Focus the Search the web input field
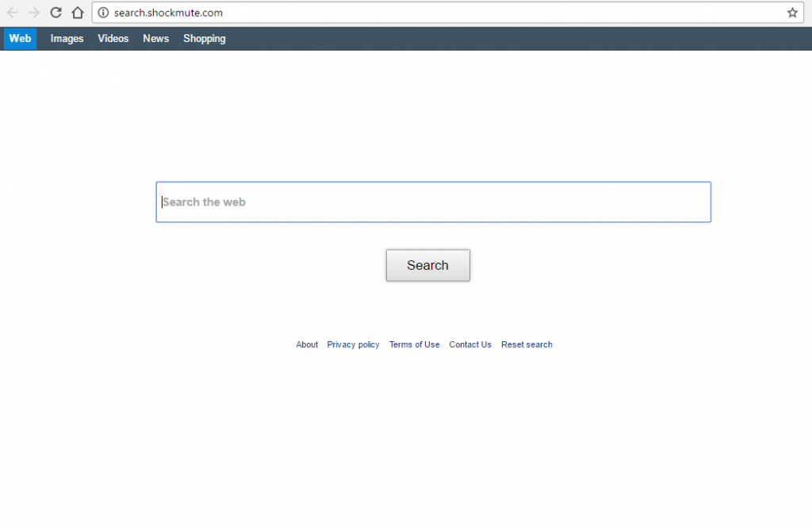The height and width of the screenshot is (527, 812). coord(434,202)
